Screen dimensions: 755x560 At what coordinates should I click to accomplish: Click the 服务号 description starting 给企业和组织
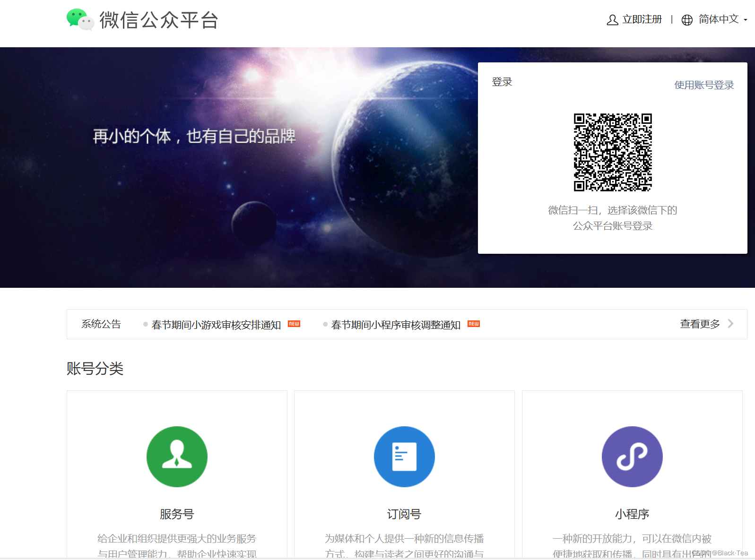coord(177,546)
